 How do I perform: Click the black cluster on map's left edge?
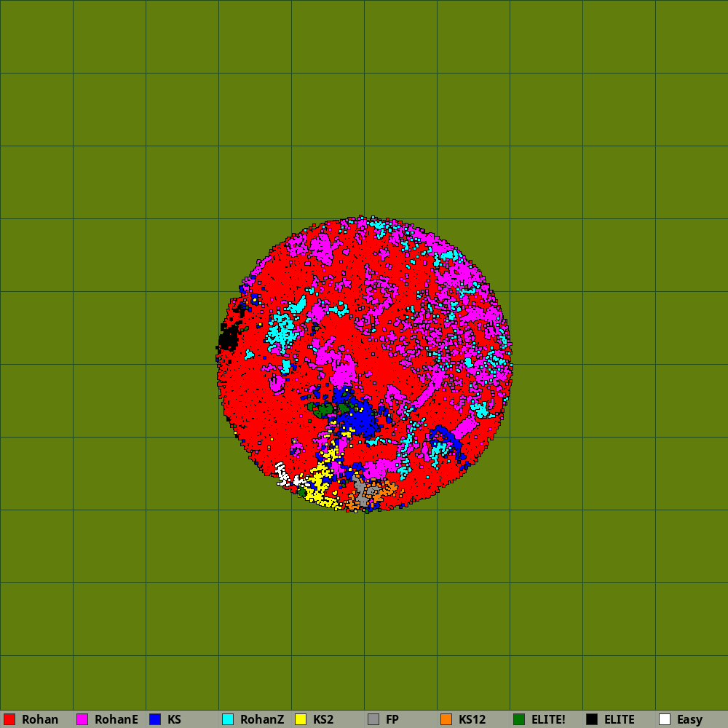point(228,338)
